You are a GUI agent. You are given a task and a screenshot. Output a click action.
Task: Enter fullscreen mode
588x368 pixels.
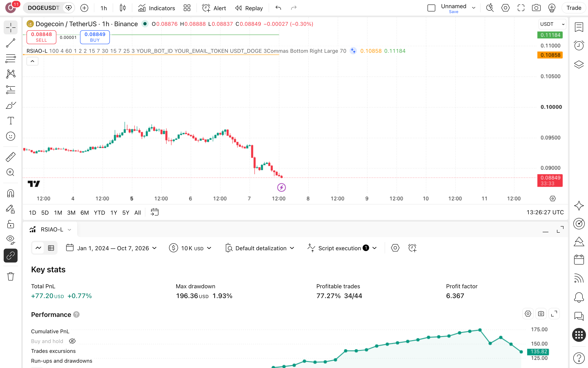pos(521,8)
